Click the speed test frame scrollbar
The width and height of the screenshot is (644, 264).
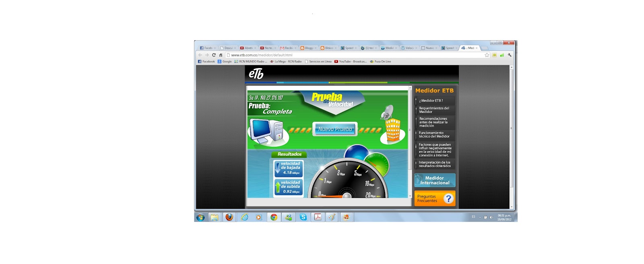pos(410,141)
